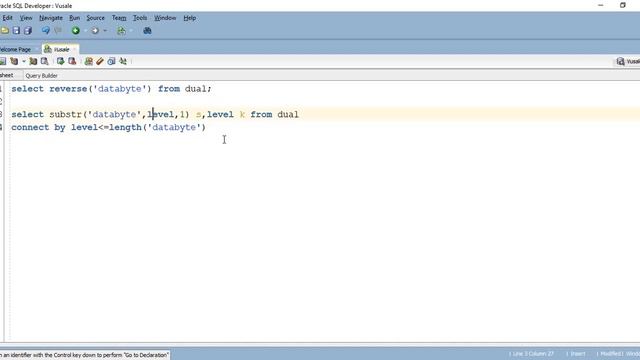Open the Team menu
The image size is (640, 360).
pyautogui.click(x=119, y=18)
